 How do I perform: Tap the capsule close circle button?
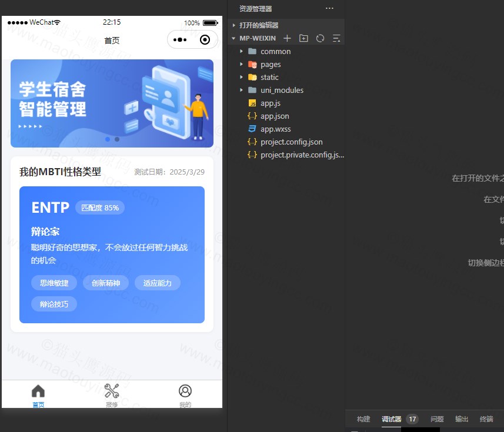pyautogui.click(x=205, y=40)
